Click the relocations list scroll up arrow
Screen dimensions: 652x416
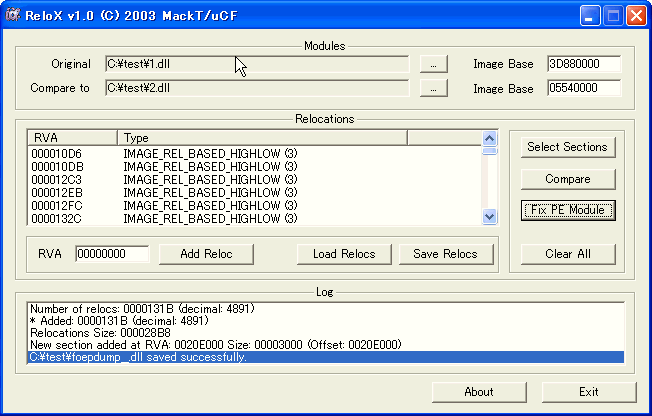pyautogui.click(x=489, y=138)
